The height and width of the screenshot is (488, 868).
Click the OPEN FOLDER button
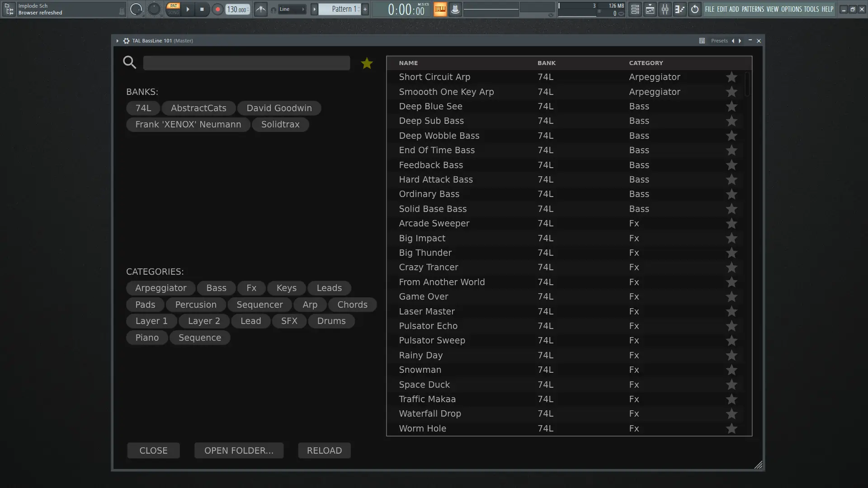pyautogui.click(x=239, y=450)
